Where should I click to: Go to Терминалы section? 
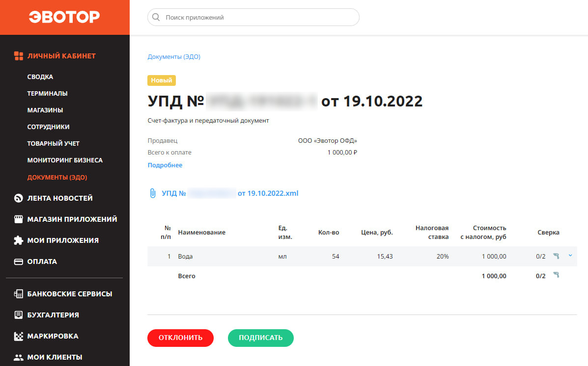click(47, 93)
